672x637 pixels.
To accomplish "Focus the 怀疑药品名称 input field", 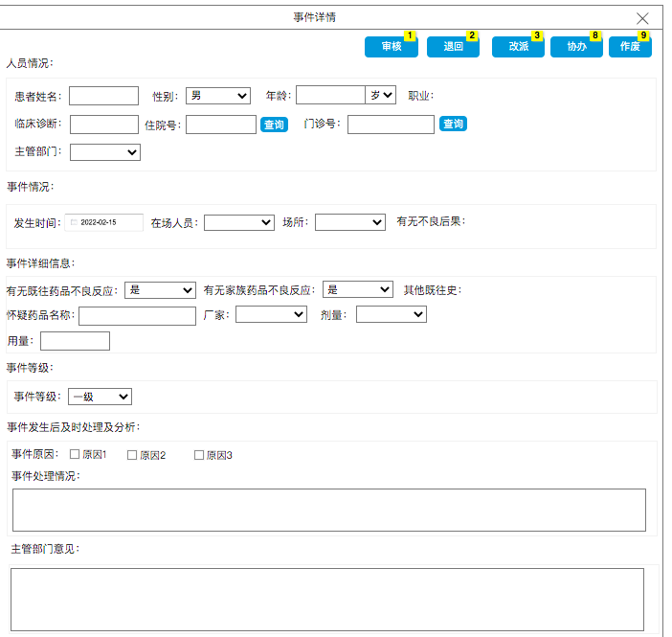I will click(137, 316).
